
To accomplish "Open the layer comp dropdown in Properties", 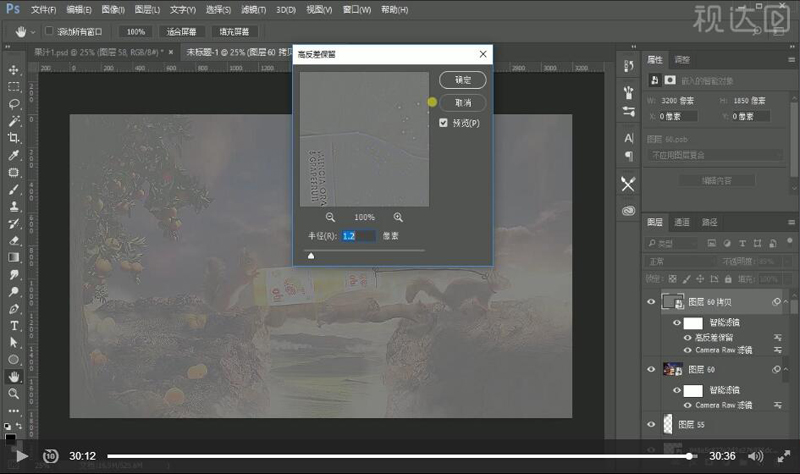I will coord(714,155).
